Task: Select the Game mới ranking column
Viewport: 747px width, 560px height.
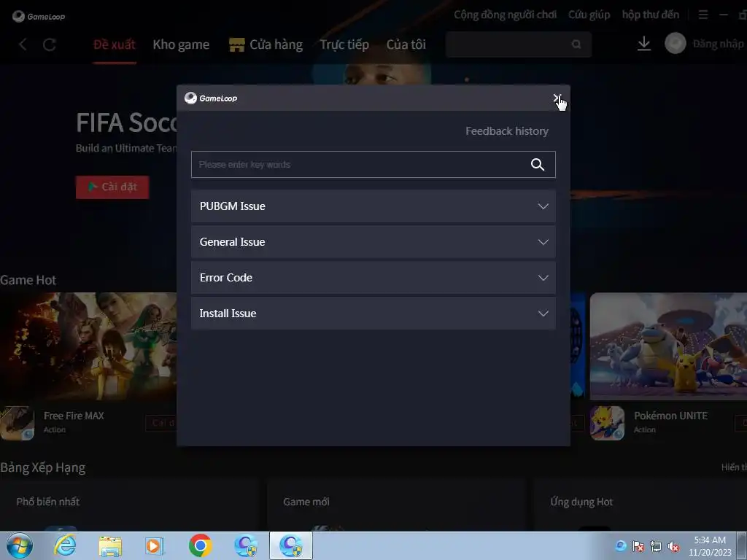Action: point(306,502)
